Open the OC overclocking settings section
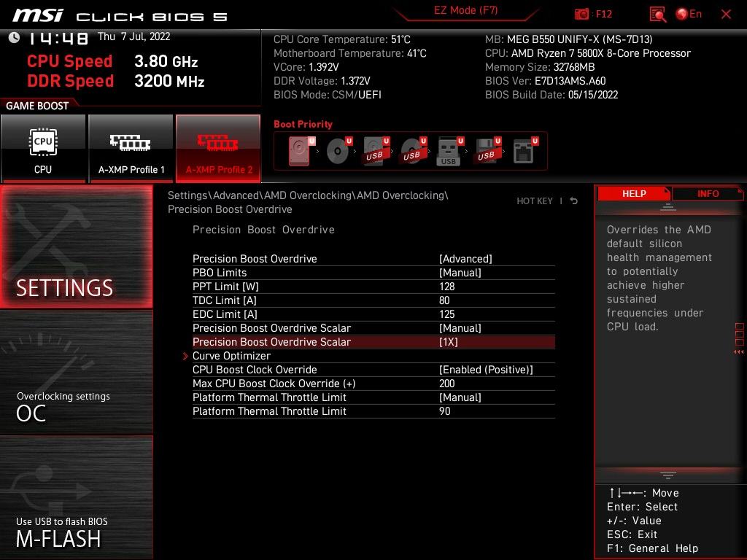The image size is (747, 560). point(76,373)
